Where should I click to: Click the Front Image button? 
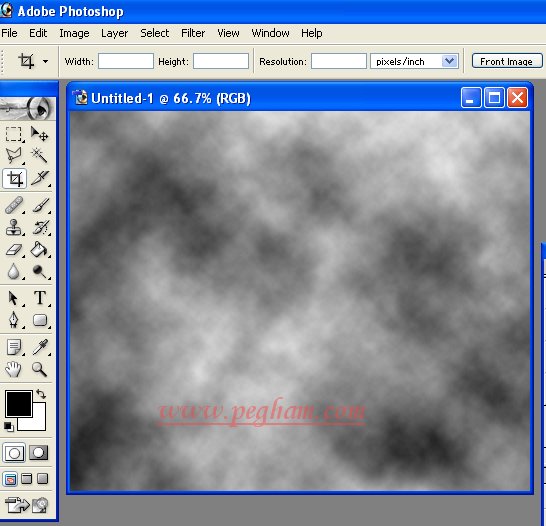(x=507, y=61)
